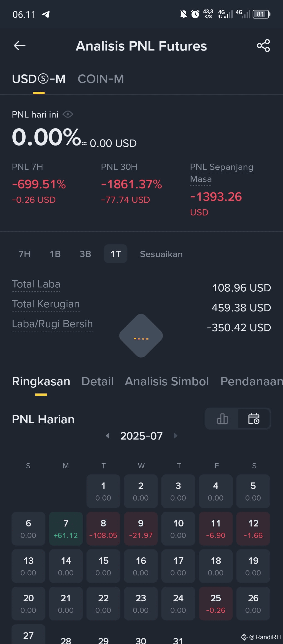Tap Total Laba info label
283x644 pixels.
(36, 284)
